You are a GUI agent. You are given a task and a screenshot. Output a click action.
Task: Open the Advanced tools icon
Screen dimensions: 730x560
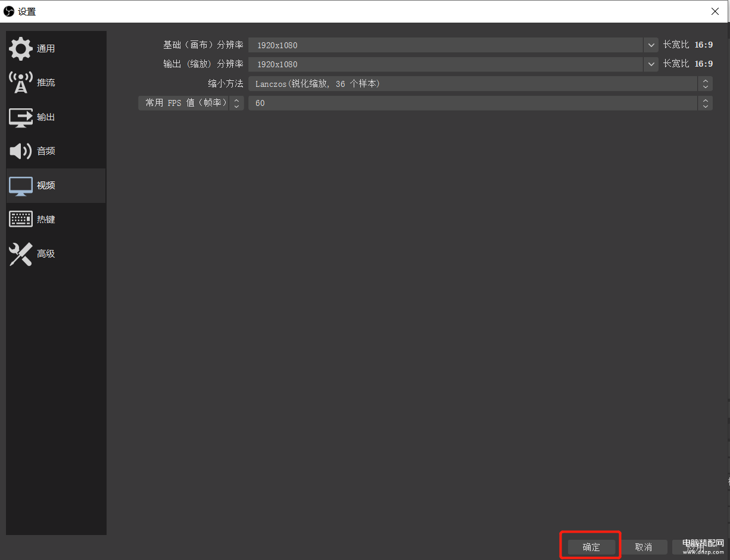click(x=21, y=254)
